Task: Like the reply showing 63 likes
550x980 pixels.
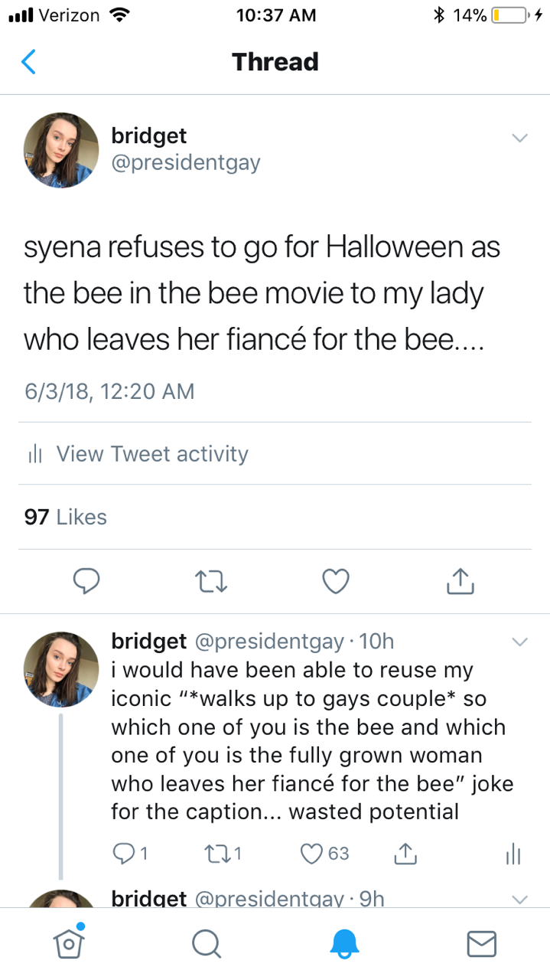Action: pyautogui.click(x=313, y=854)
